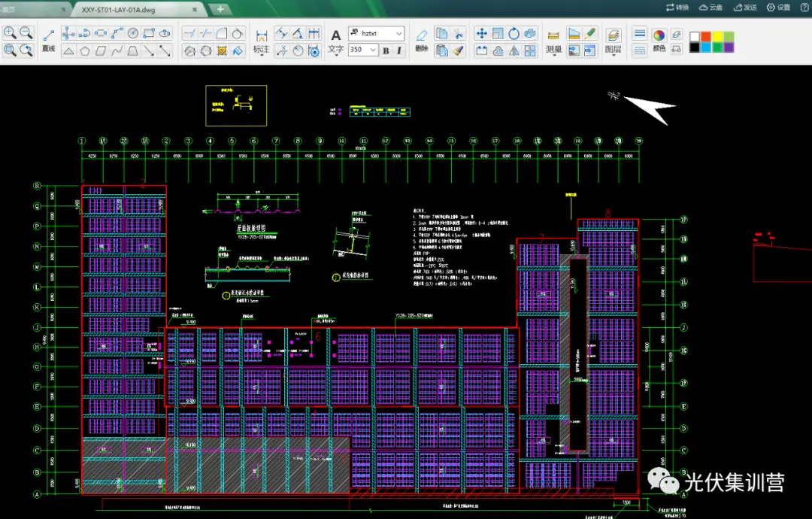Click the 云盘 cloud drive button

[710, 8]
